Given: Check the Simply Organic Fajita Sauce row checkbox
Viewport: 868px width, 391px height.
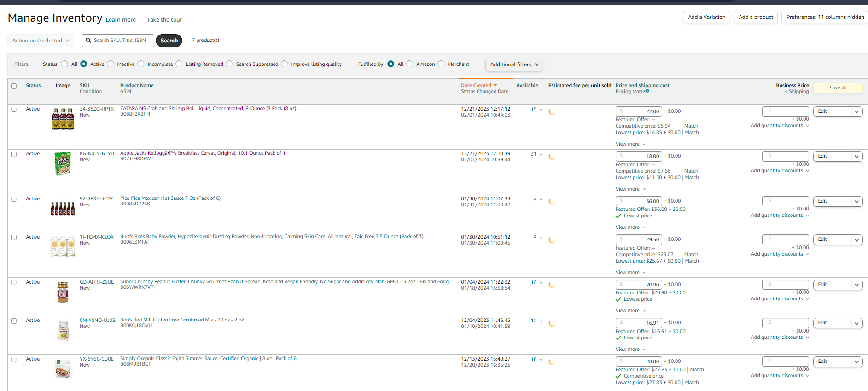Looking at the screenshot, I should click(x=14, y=360).
